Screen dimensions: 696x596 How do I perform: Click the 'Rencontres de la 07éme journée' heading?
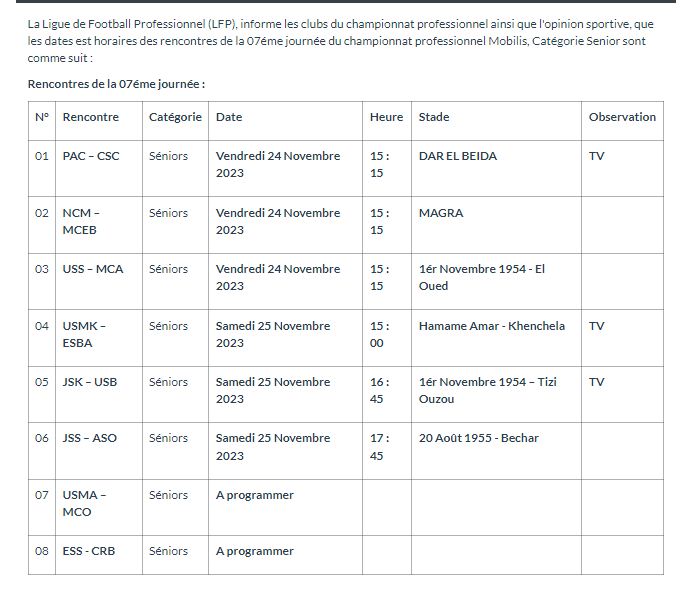click(x=116, y=84)
